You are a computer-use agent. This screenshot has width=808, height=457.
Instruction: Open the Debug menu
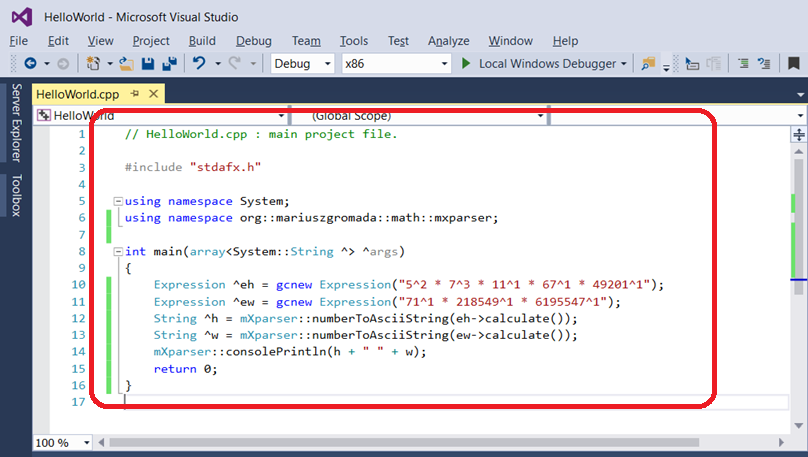click(254, 41)
